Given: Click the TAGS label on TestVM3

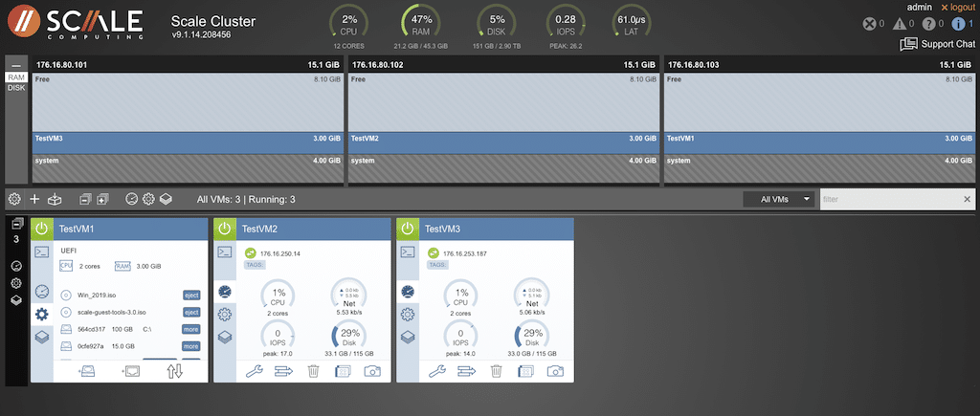Looking at the screenshot, I should 437,265.
